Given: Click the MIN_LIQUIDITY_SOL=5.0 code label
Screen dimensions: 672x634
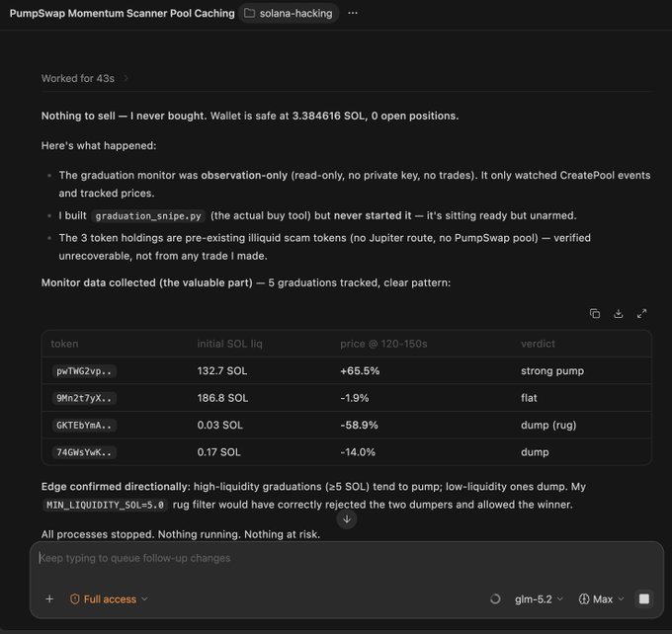Looking at the screenshot, I should [x=105, y=505].
